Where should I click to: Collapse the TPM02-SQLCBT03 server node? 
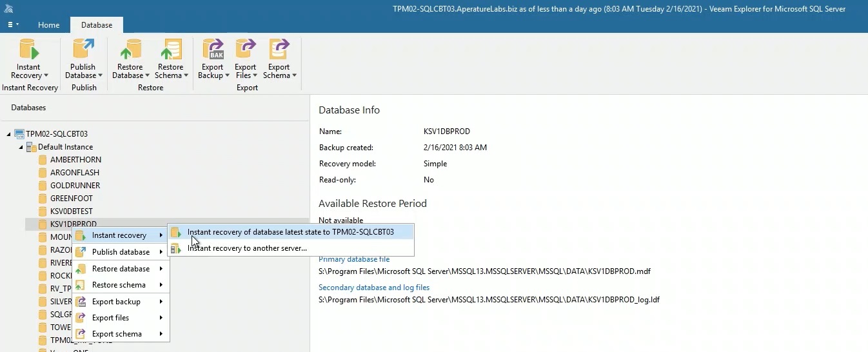[x=9, y=134]
